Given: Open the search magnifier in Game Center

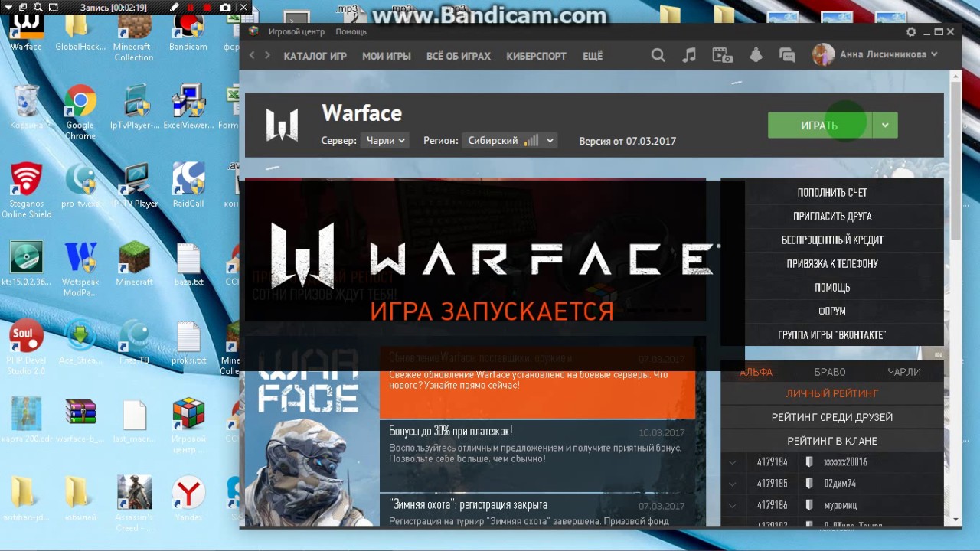Looking at the screenshot, I should tap(658, 55).
